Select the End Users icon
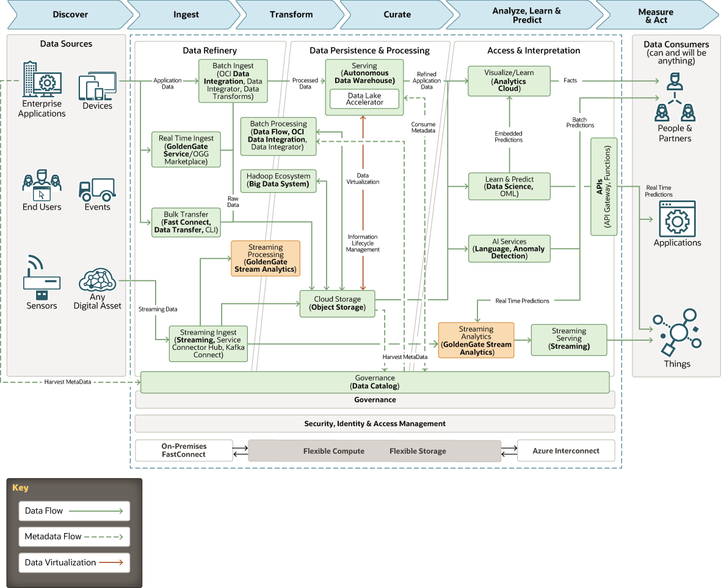The height and width of the screenshot is (588, 721). [x=42, y=185]
